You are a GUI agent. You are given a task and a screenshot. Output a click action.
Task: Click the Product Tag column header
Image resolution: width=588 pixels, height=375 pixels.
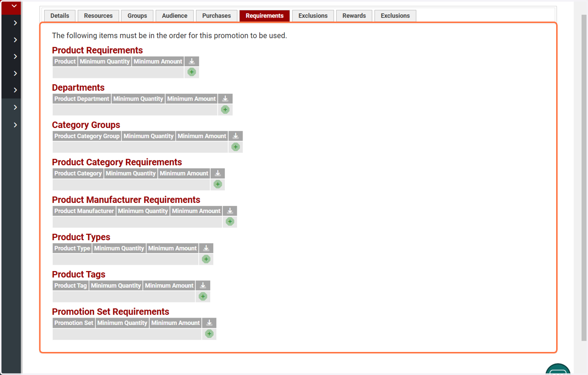(71, 285)
